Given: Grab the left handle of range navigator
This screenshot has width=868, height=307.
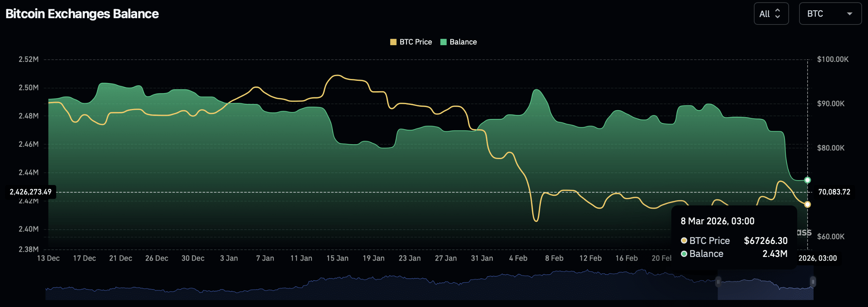Looking at the screenshot, I should (718, 282).
